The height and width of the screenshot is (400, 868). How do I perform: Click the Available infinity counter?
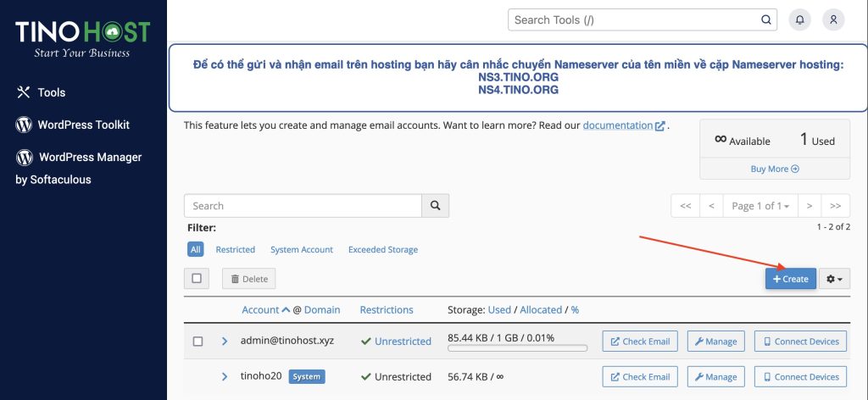(742, 140)
